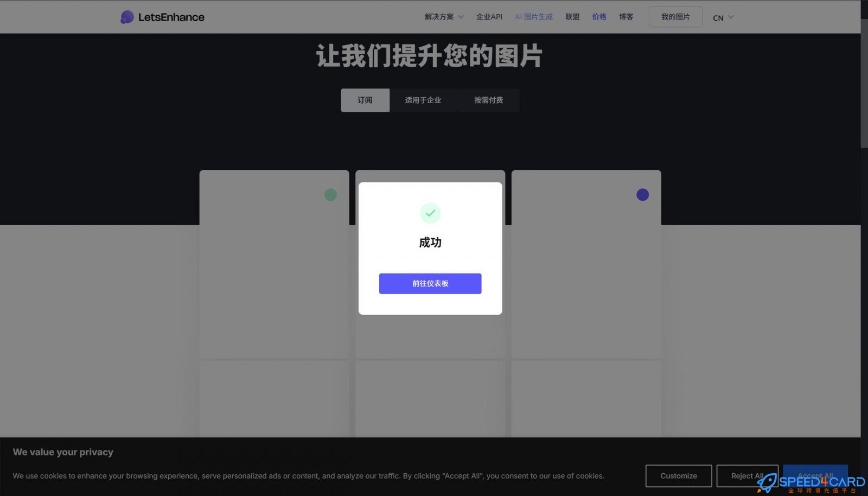Click the 前往仪表板 button
The height and width of the screenshot is (496, 868).
pos(430,284)
